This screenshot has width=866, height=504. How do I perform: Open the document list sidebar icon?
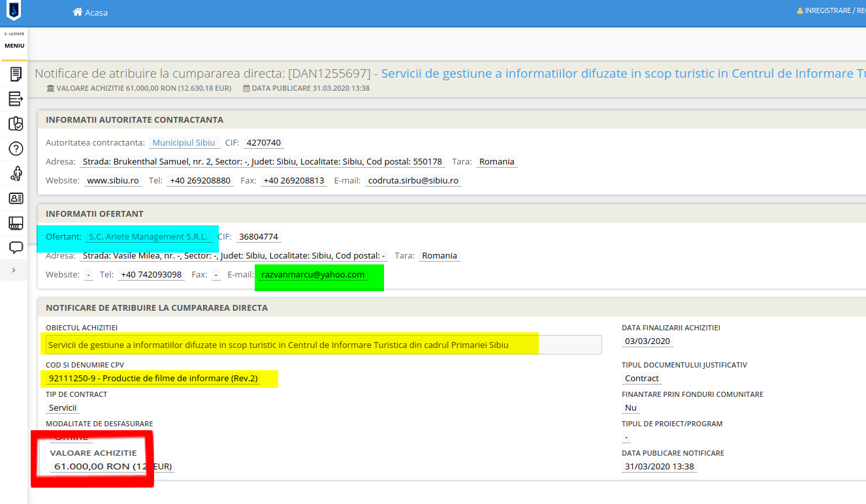16,74
